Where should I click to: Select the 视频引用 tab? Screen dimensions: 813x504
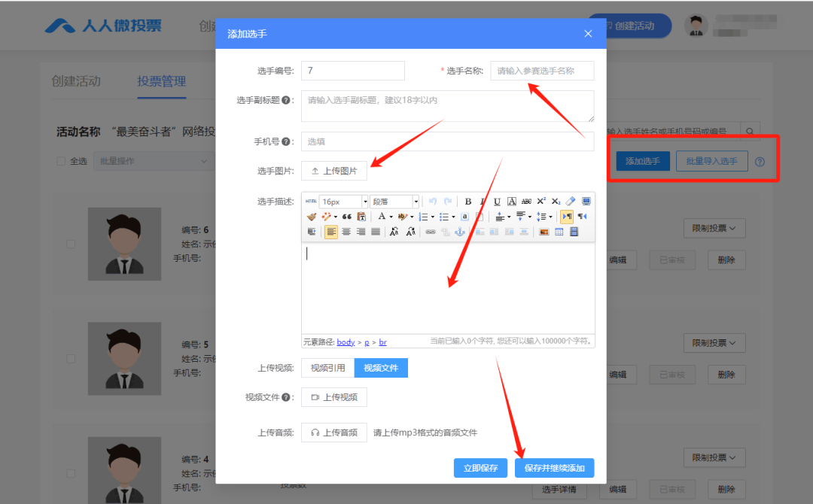[x=327, y=368]
